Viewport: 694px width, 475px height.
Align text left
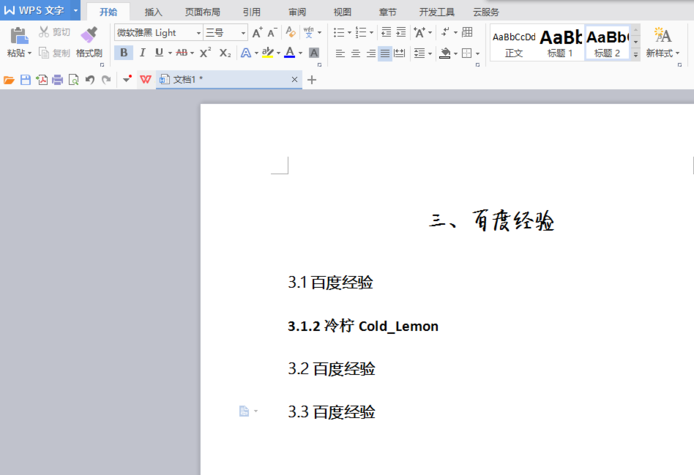pos(340,54)
